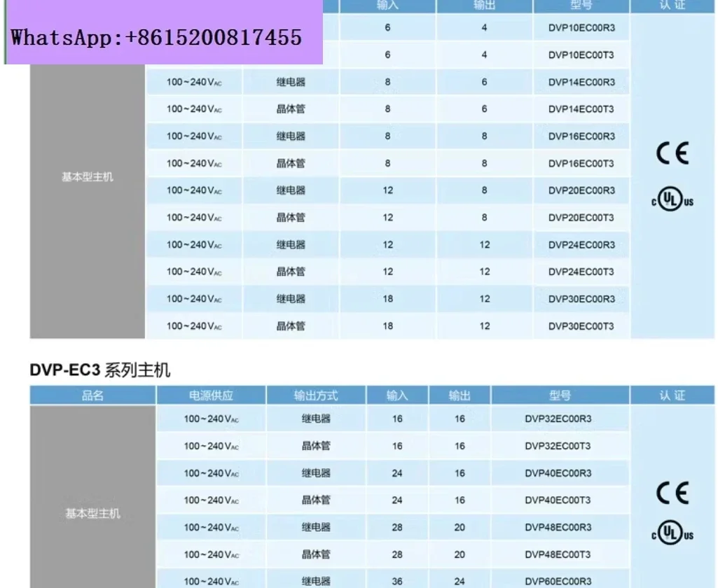Screen dimensions: 718x588
Task: Click the 认证 header in lower table
Action: [x=672, y=395]
